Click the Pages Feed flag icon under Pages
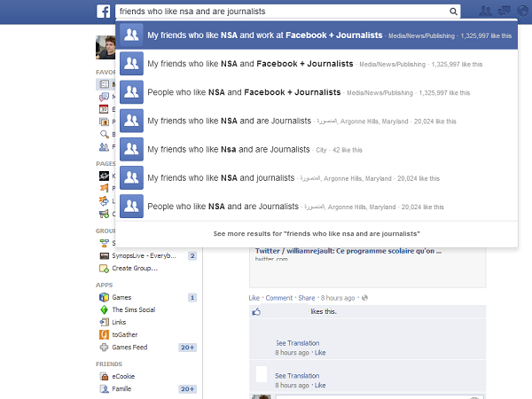 click(x=104, y=188)
